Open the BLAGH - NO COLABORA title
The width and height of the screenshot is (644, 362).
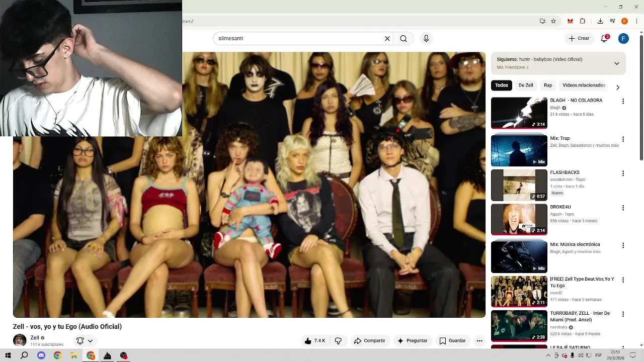pos(576,101)
